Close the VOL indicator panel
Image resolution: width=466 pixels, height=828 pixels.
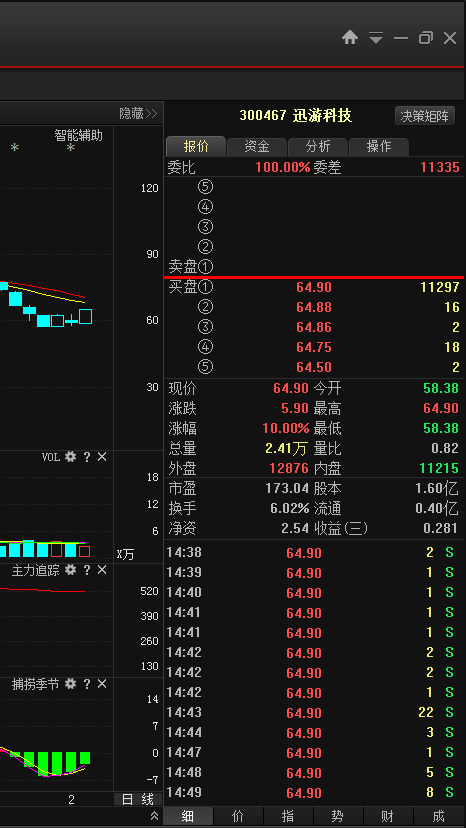pyautogui.click(x=102, y=457)
